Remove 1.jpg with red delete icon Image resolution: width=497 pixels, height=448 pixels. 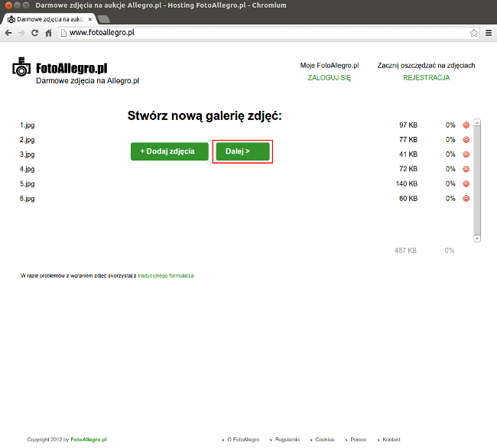point(466,125)
